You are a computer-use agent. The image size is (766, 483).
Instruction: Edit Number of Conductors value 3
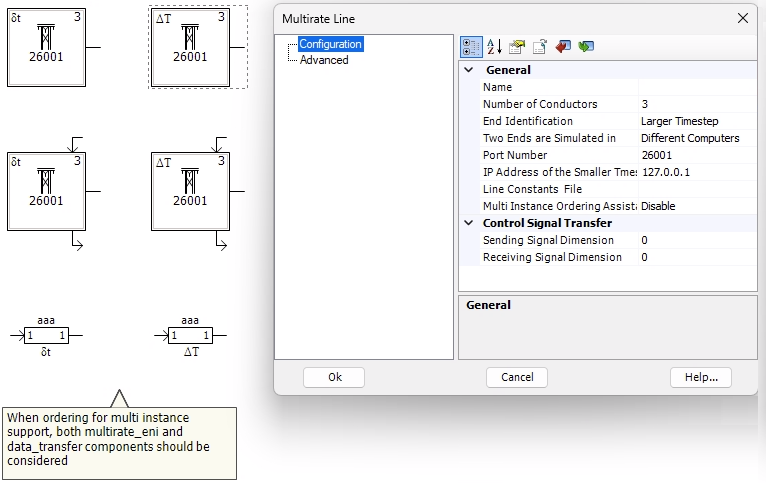tap(697, 104)
